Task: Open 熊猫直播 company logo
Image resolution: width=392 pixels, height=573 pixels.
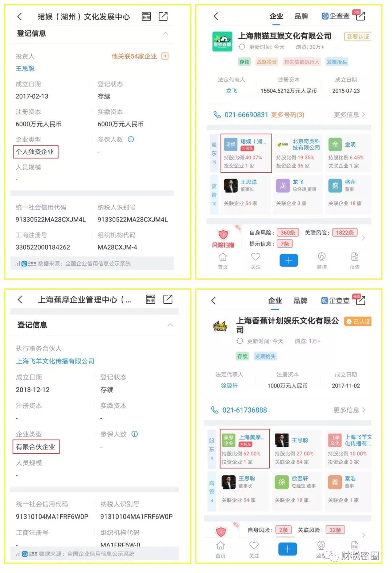Action: [222, 41]
